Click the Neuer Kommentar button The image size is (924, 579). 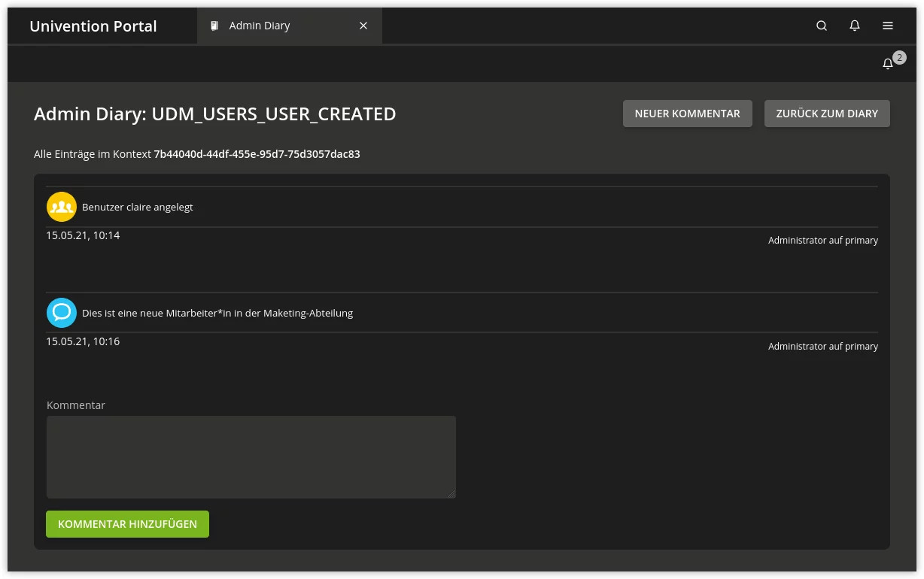[x=688, y=114]
